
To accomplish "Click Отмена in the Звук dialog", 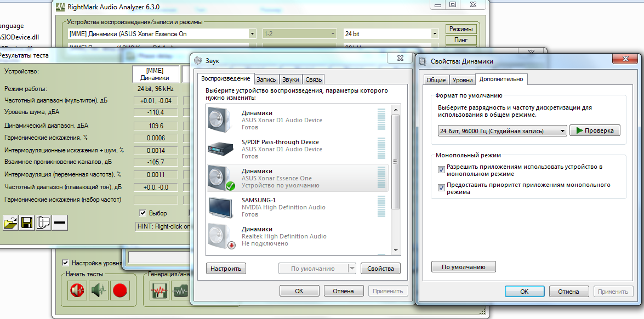I will pos(343,290).
